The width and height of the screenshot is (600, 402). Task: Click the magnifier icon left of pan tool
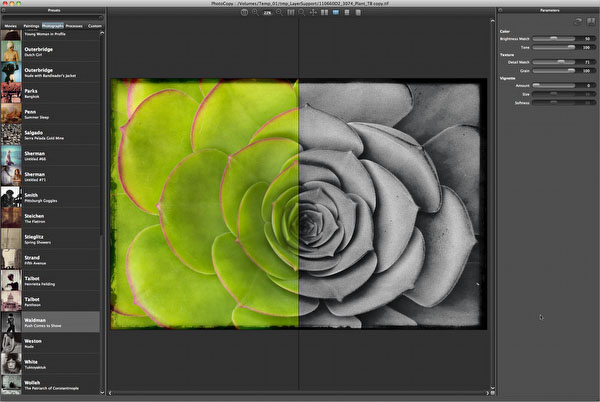pyautogui.click(x=302, y=13)
